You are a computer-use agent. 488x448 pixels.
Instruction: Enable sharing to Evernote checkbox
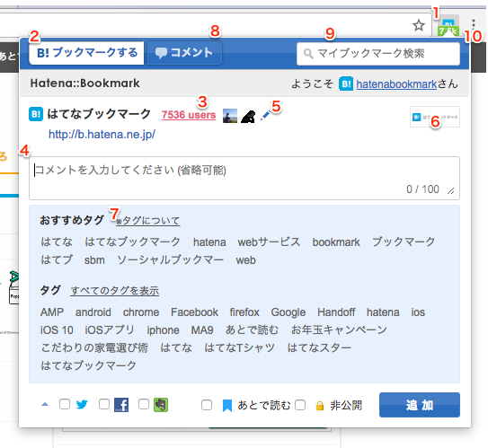(x=144, y=404)
